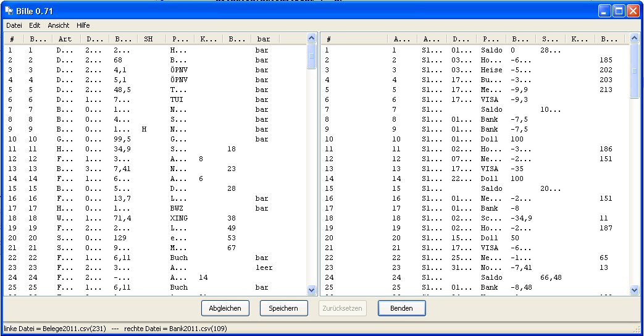Viewport: 644px width, 336px height.
Task: Click the down arrow of right table scrollbar
Action: coord(634,290)
